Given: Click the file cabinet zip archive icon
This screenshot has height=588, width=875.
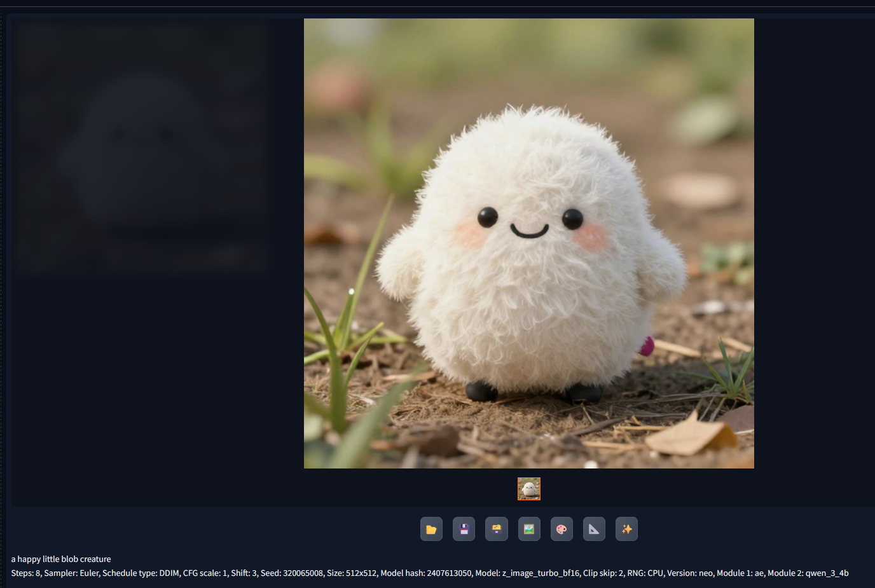Looking at the screenshot, I should tap(497, 529).
